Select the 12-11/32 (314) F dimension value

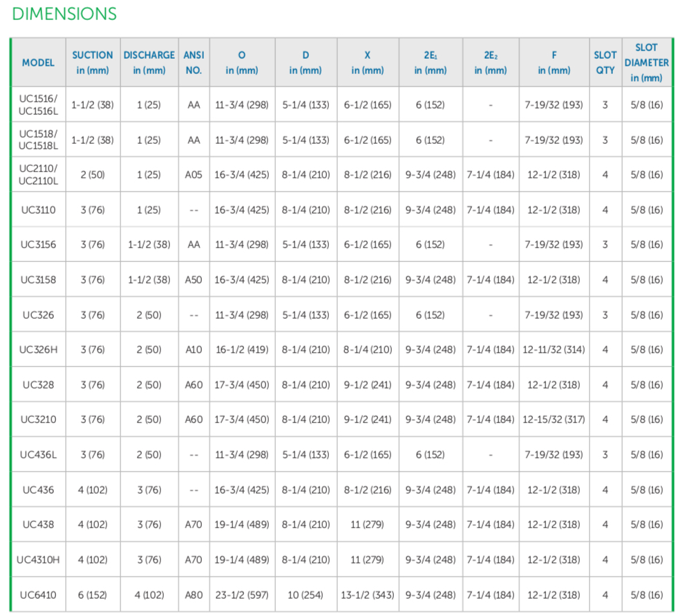[x=553, y=350]
